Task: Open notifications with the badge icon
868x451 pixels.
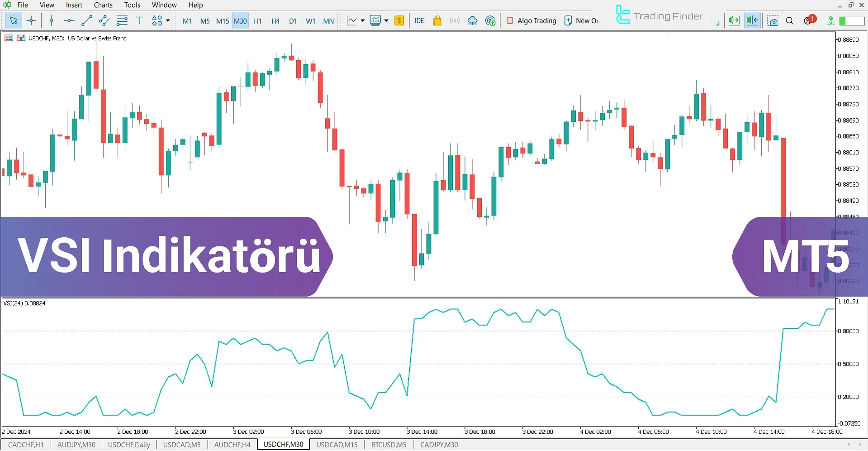Action: coord(809,19)
